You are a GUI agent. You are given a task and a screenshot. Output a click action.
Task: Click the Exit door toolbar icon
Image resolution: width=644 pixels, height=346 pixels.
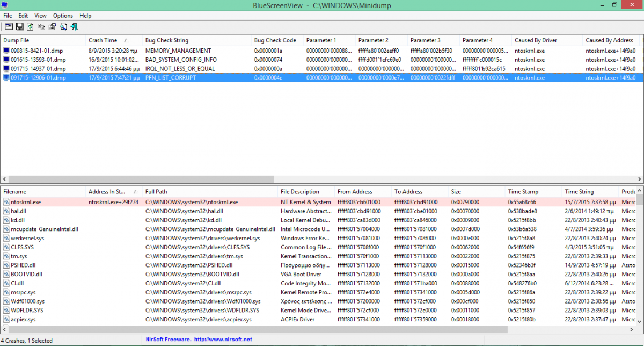coord(74,26)
